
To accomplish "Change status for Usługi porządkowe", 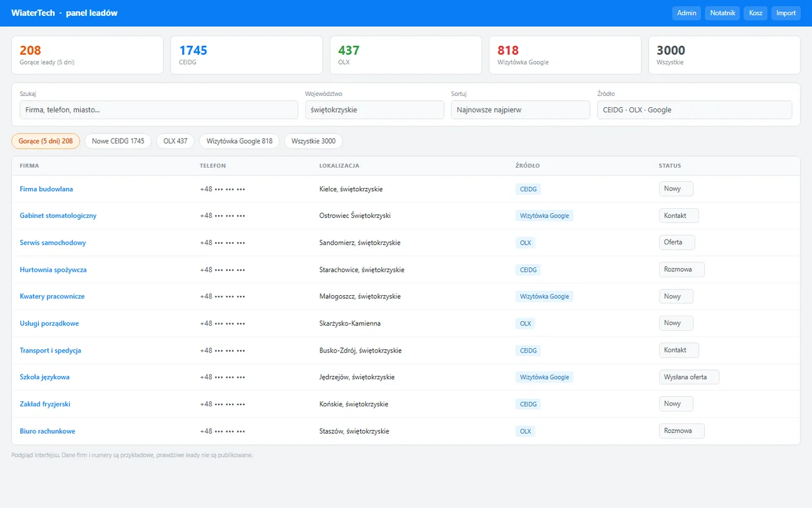I will [676, 323].
